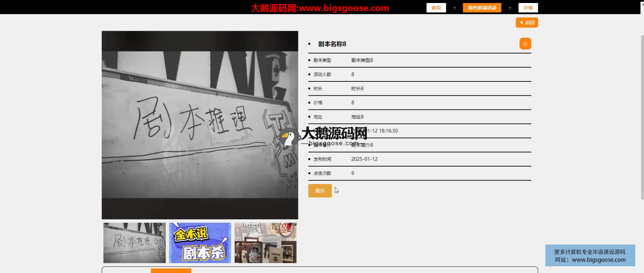Image resolution: width=644 pixels, height=273 pixels.
Task: Click the 详情 navigation item
Action: pos(528,8)
